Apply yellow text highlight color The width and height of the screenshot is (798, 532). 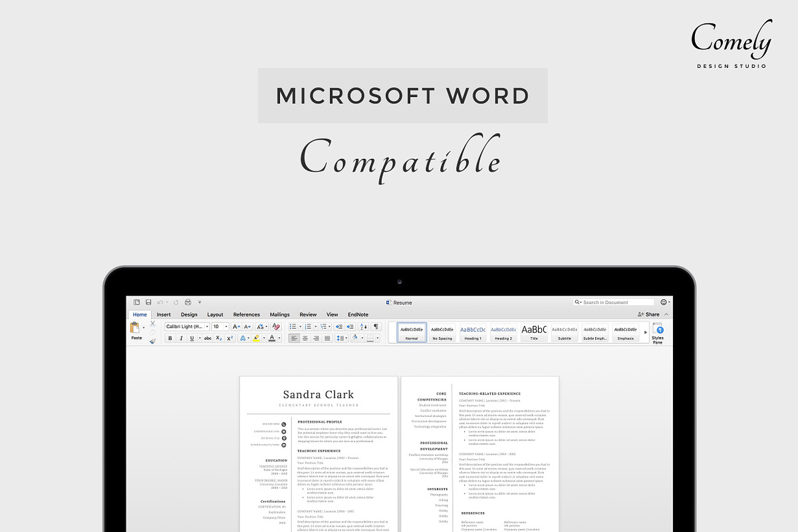pyautogui.click(x=256, y=338)
